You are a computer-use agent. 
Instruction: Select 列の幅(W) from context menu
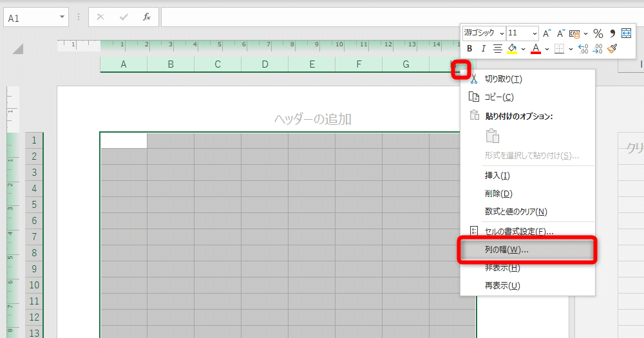pyautogui.click(x=528, y=250)
